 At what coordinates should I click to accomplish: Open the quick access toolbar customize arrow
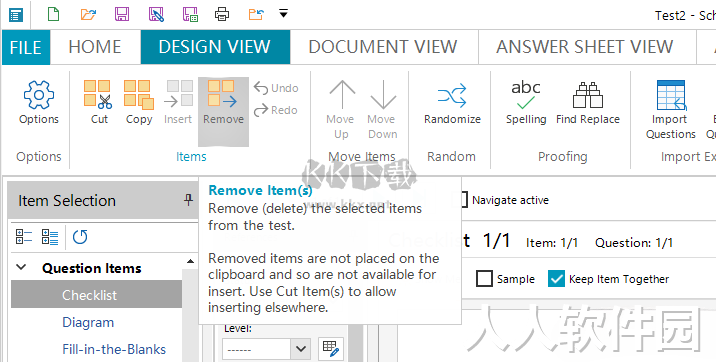(x=283, y=14)
